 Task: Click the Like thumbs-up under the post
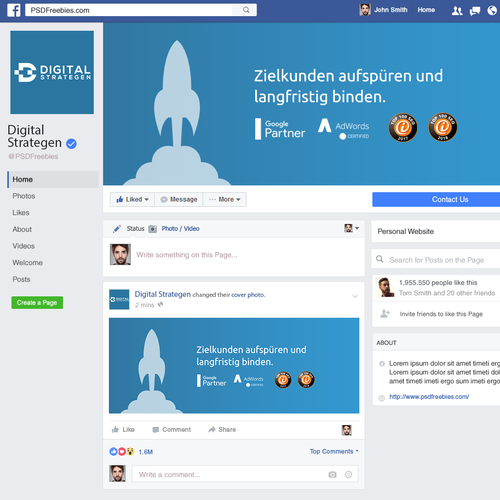coord(115,429)
